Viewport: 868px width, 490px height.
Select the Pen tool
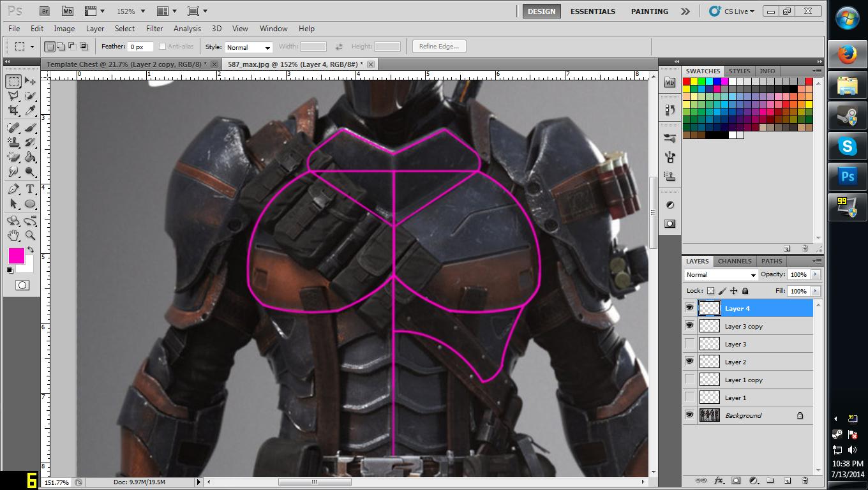[13, 189]
